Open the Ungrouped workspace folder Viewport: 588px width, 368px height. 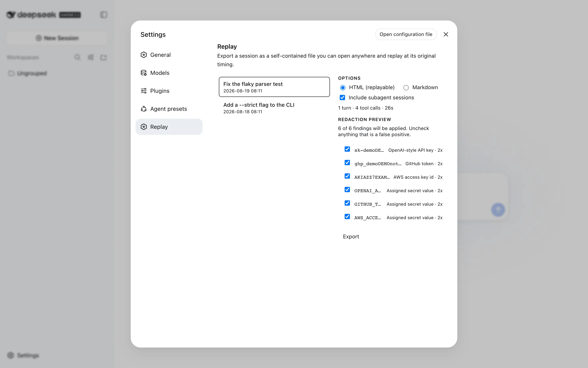(27, 73)
